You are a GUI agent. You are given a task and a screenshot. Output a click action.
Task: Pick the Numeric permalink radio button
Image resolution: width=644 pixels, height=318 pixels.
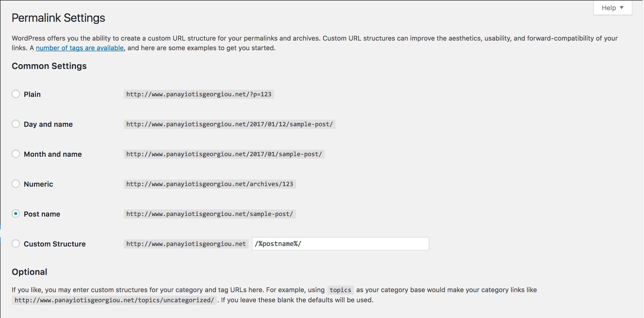pyautogui.click(x=16, y=184)
